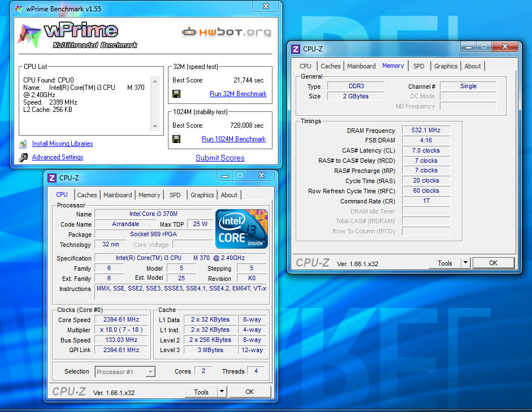Click Tools button in memory CPU-Z window
Image resolution: width=532 pixels, height=412 pixels.
(445, 263)
